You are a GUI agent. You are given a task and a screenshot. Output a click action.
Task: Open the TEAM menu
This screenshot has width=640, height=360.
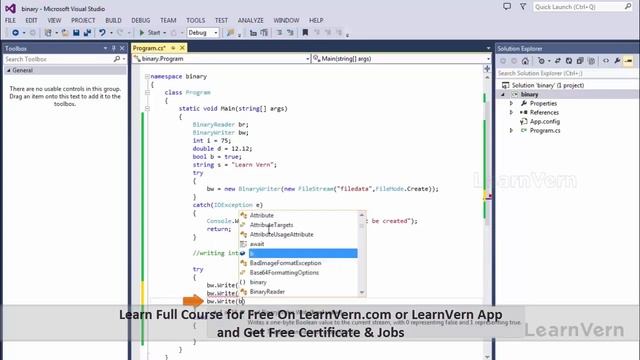(x=168, y=20)
